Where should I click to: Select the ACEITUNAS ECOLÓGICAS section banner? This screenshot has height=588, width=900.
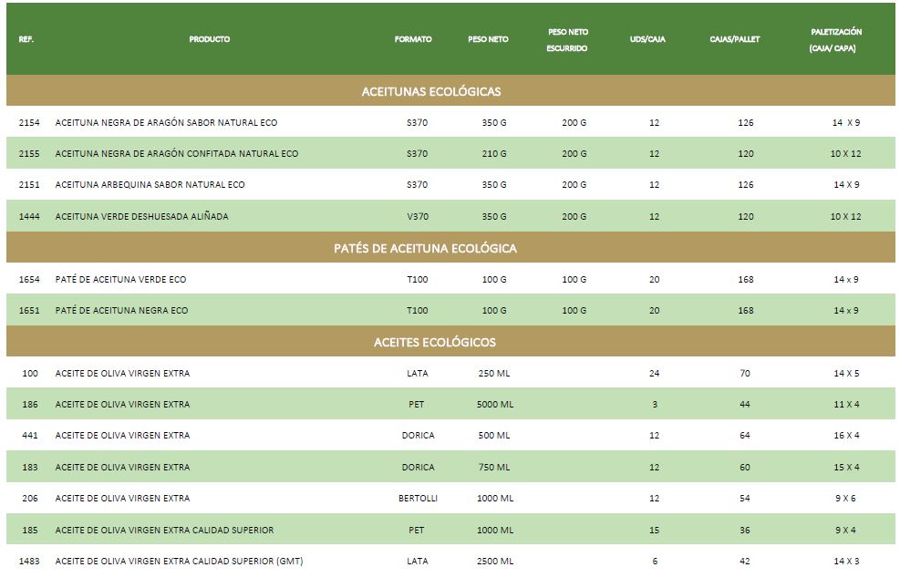tap(430, 91)
